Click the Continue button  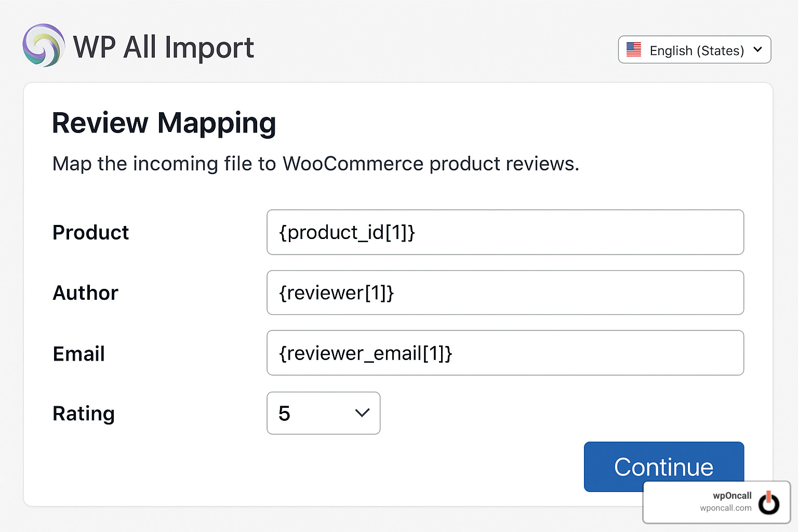(x=663, y=467)
